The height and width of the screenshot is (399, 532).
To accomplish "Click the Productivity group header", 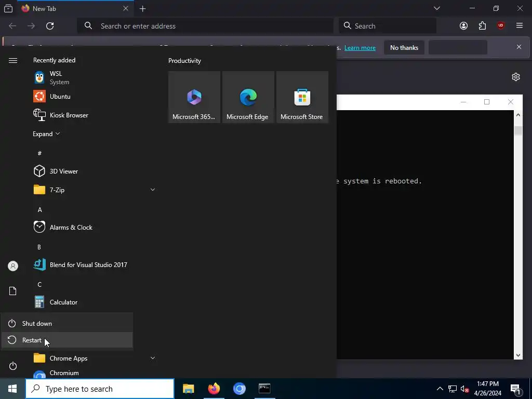I will click(184, 61).
